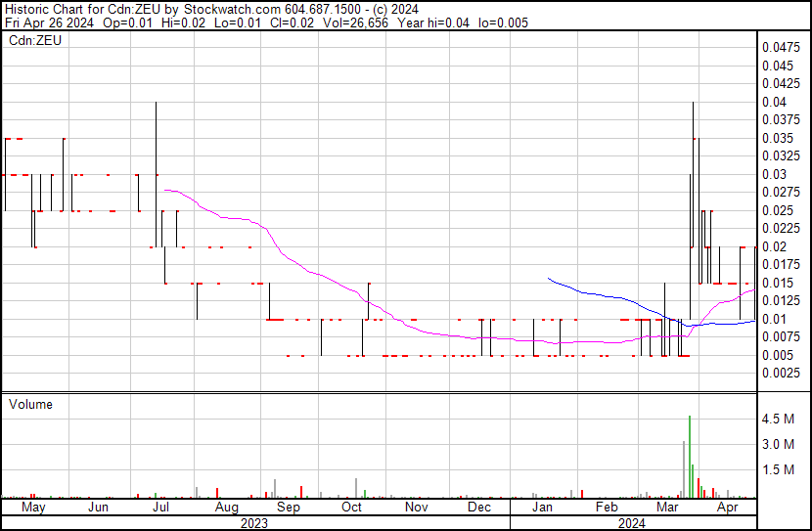Click the Cdn:ZEU symbol label in chart

(x=35, y=40)
